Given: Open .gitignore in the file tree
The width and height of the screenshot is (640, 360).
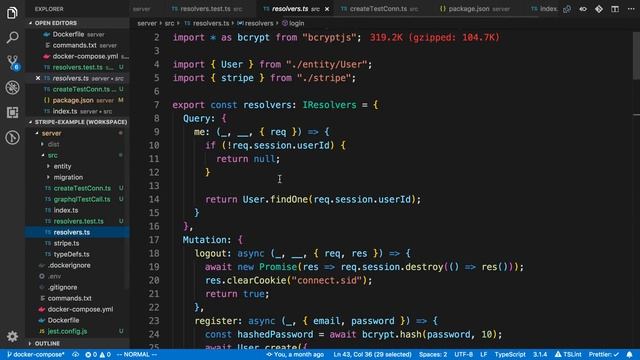Looking at the screenshot, I should [78, 287].
